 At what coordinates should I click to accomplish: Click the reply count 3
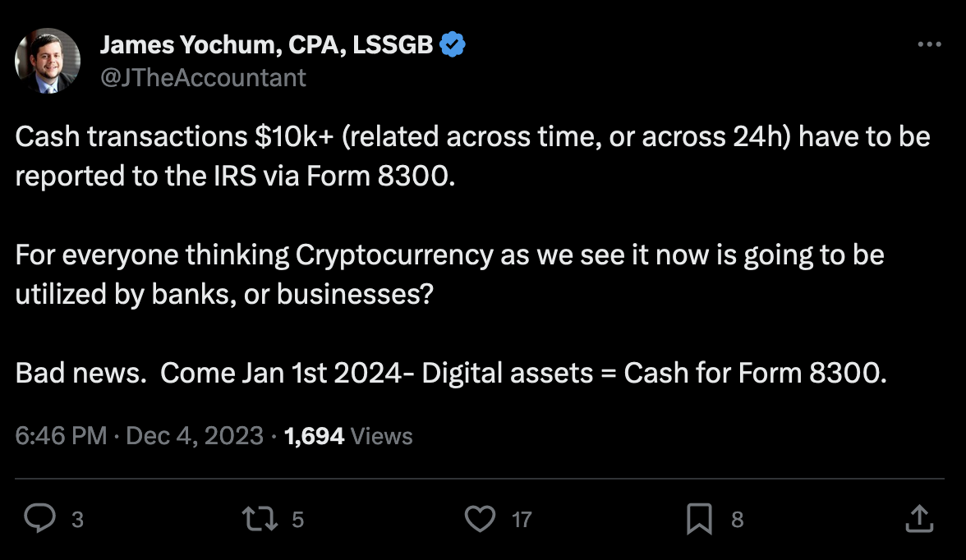[77, 519]
